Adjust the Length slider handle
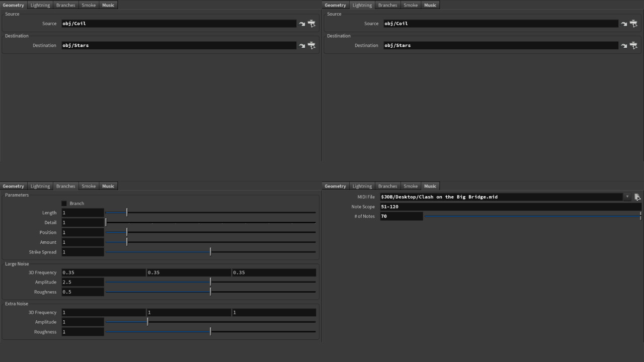The image size is (644, 362). [127, 213]
